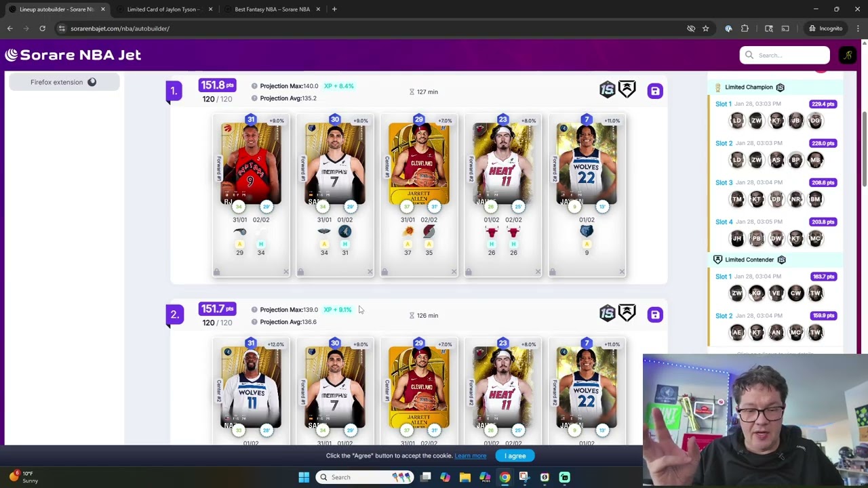Screen dimensions: 868x488
Task: Open the 1S competition badge on lineup 2
Action: [607, 312]
